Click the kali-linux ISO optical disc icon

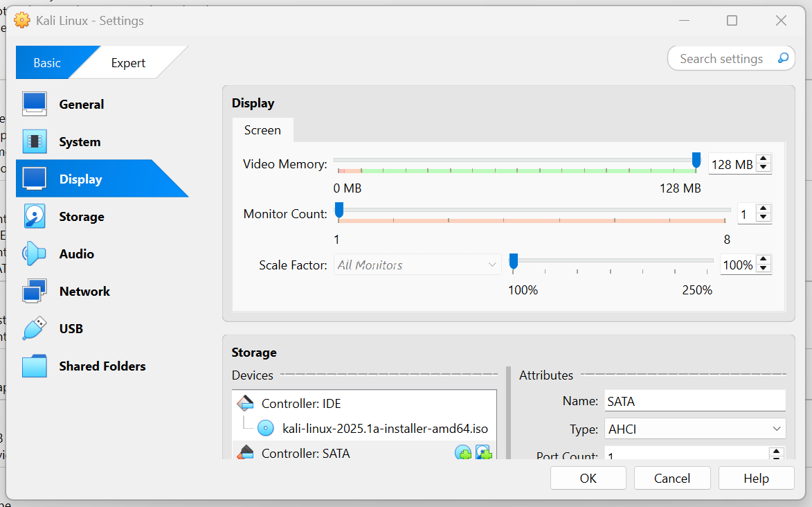(266, 428)
